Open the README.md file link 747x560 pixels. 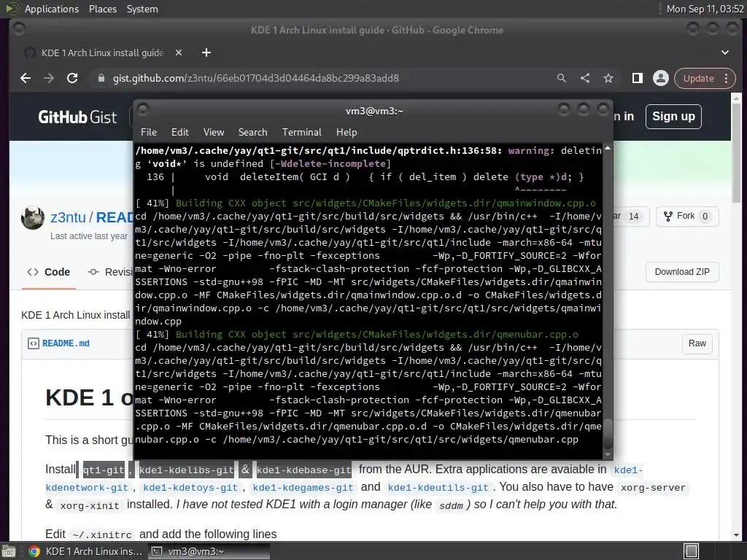pyautogui.click(x=66, y=343)
